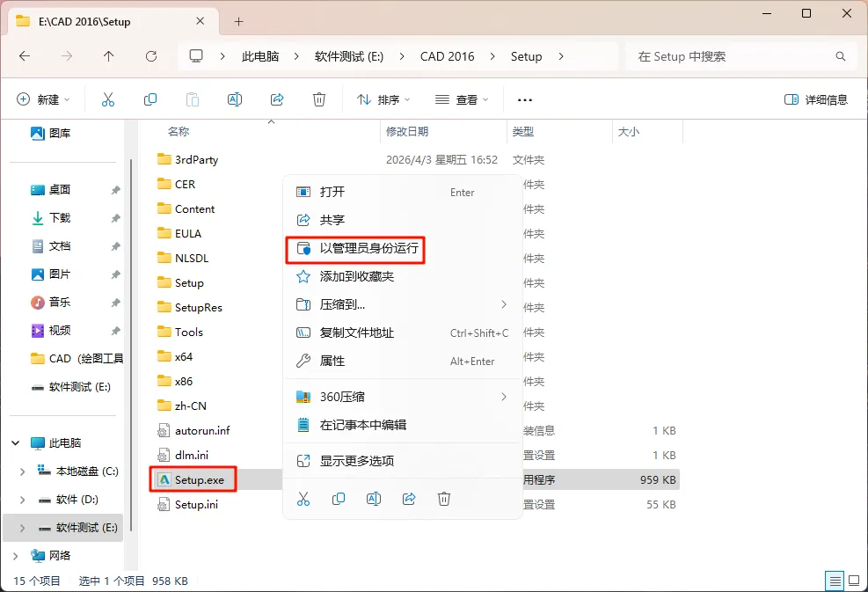
Task: Select the dlm.ini file
Action: pos(183,455)
